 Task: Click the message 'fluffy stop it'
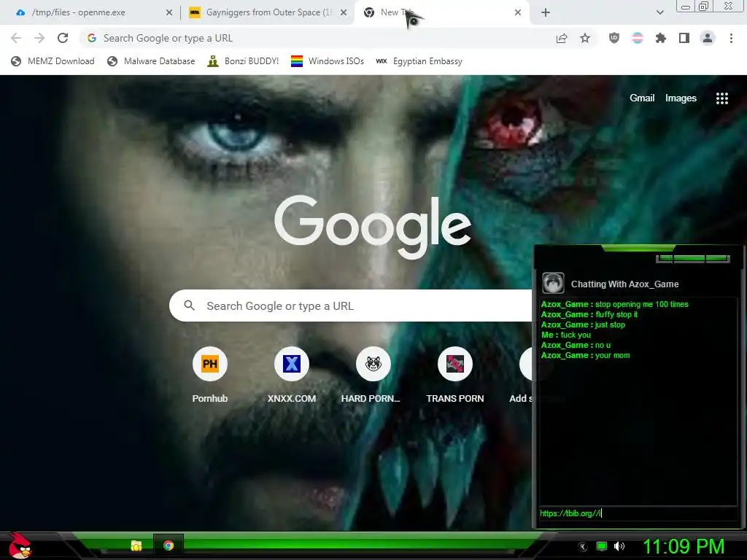pos(616,314)
